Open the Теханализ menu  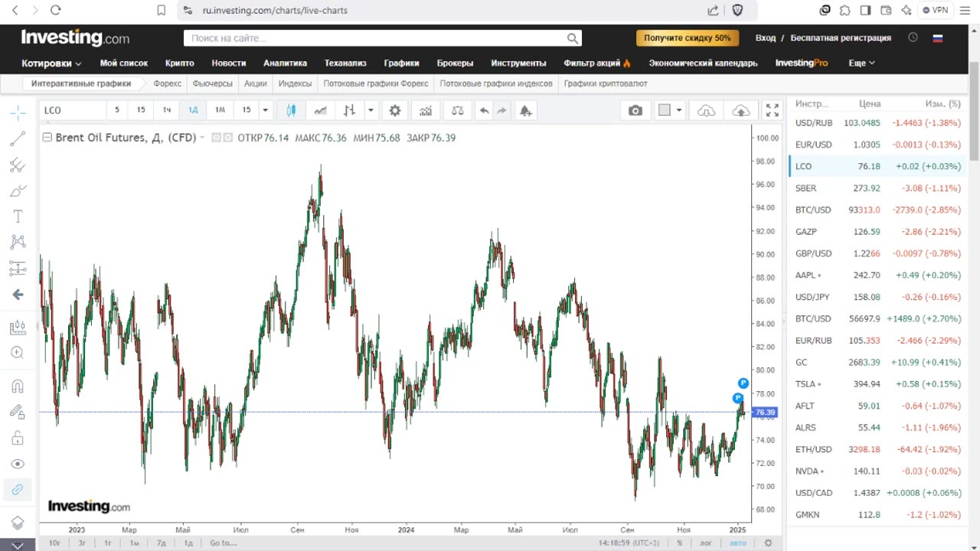[x=345, y=64]
